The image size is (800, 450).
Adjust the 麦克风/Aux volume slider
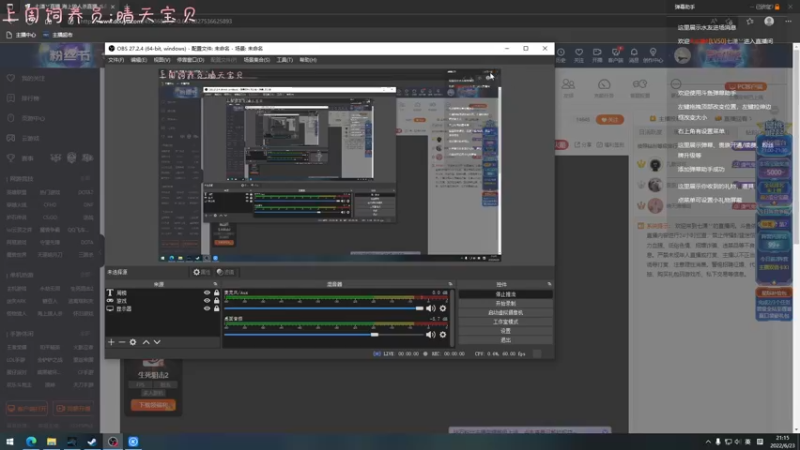(324, 308)
